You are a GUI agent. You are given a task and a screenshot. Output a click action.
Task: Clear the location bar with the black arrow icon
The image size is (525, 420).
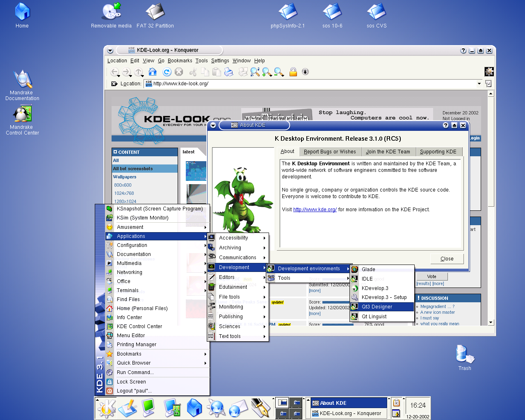[114, 84]
